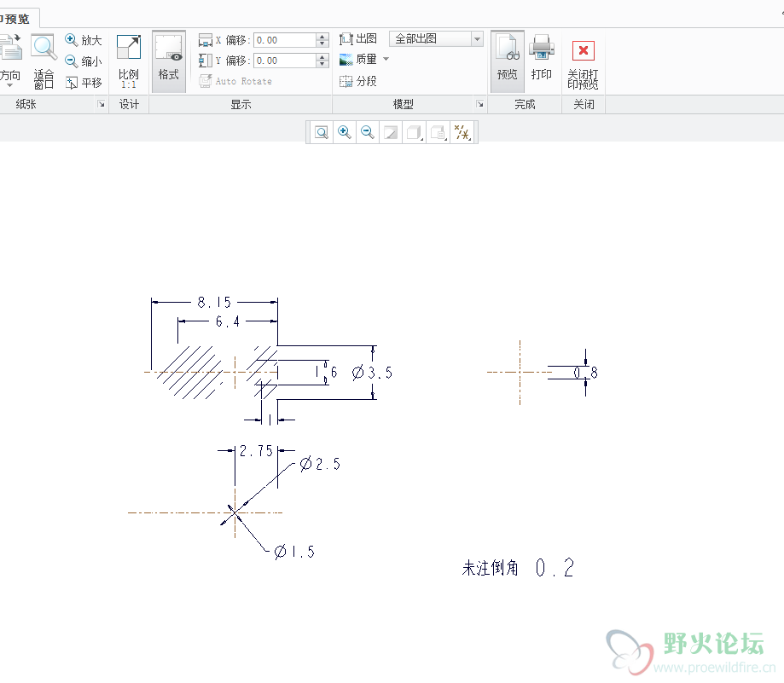Click the Y 偏移 offset icon
Image resolution: width=784 pixels, height=683 pixels.
pos(205,61)
